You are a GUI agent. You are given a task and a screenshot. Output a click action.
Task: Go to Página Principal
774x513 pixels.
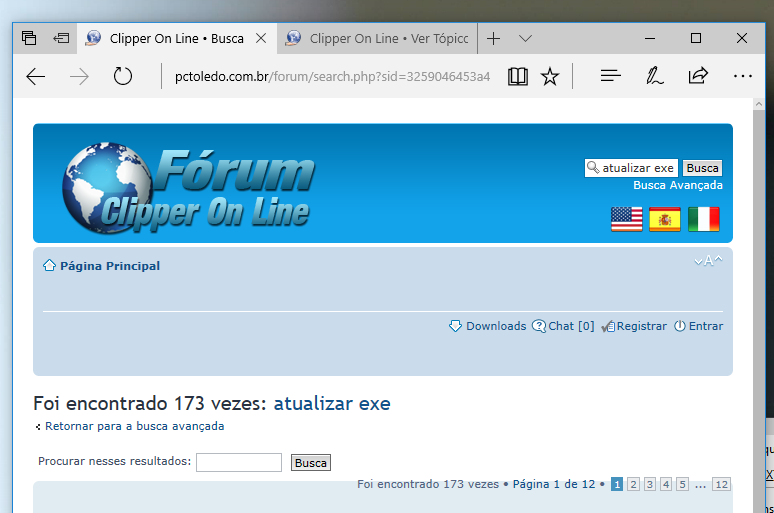click(110, 266)
